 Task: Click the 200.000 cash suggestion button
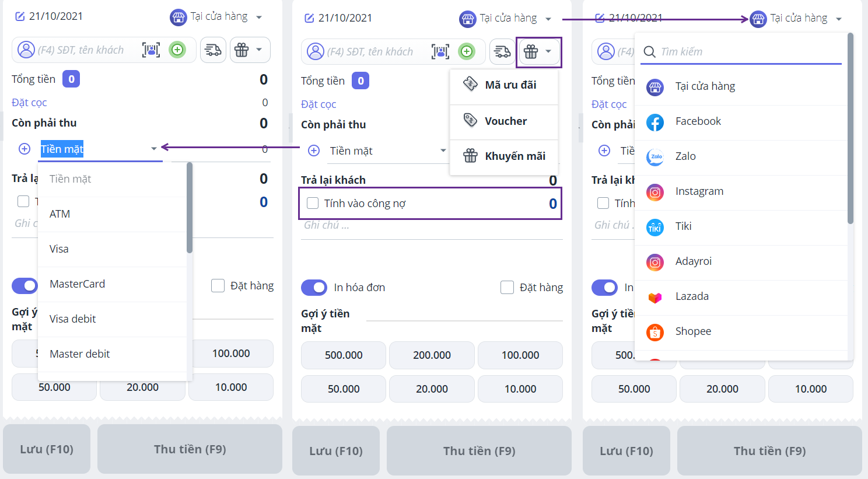tap(432, 355)
